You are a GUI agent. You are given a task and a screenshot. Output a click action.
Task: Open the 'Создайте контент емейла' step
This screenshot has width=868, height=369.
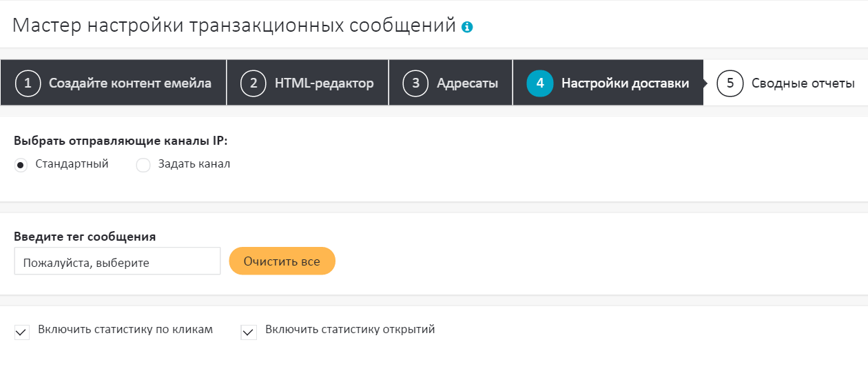(x=130, y=83)
